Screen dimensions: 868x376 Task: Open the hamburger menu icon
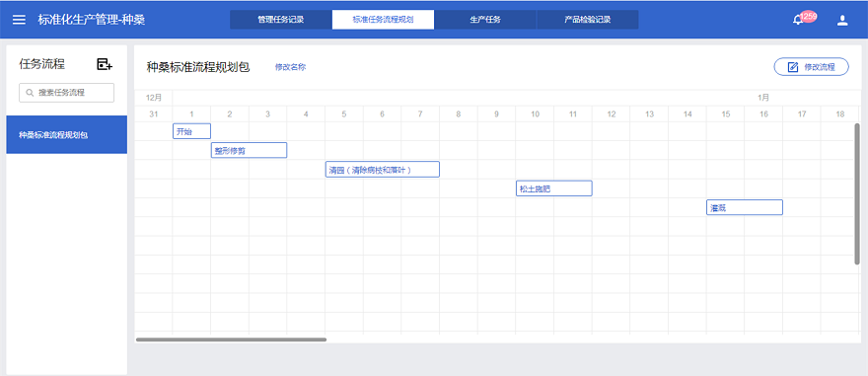point(19,20)
